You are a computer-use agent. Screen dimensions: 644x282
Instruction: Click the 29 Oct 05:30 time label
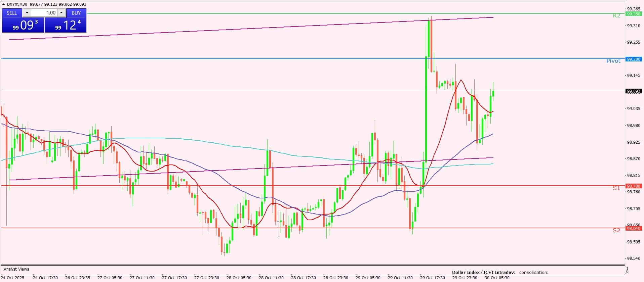tap(368, 278)
